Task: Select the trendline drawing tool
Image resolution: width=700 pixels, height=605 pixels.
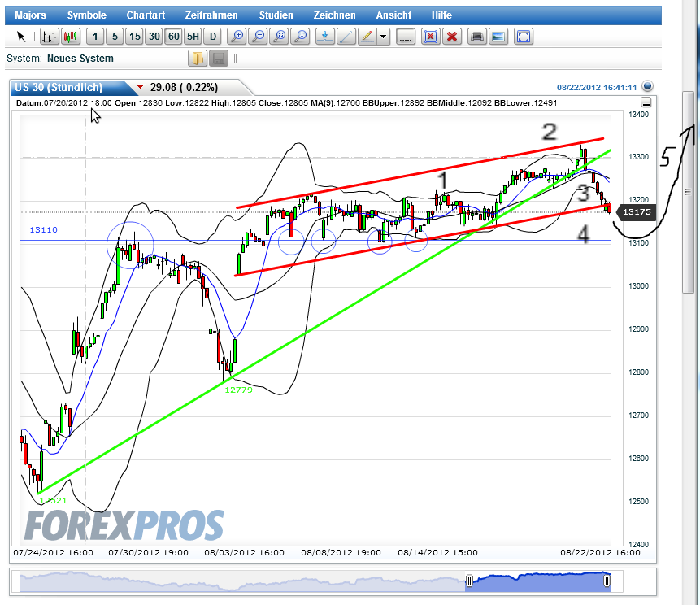Action: 345,37
